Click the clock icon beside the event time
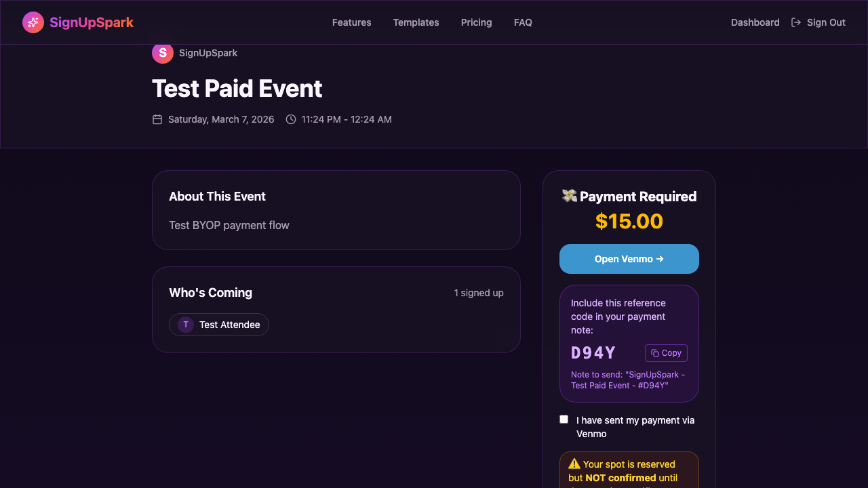Viewport: 868px width, 488px height. tap(290, 119)
